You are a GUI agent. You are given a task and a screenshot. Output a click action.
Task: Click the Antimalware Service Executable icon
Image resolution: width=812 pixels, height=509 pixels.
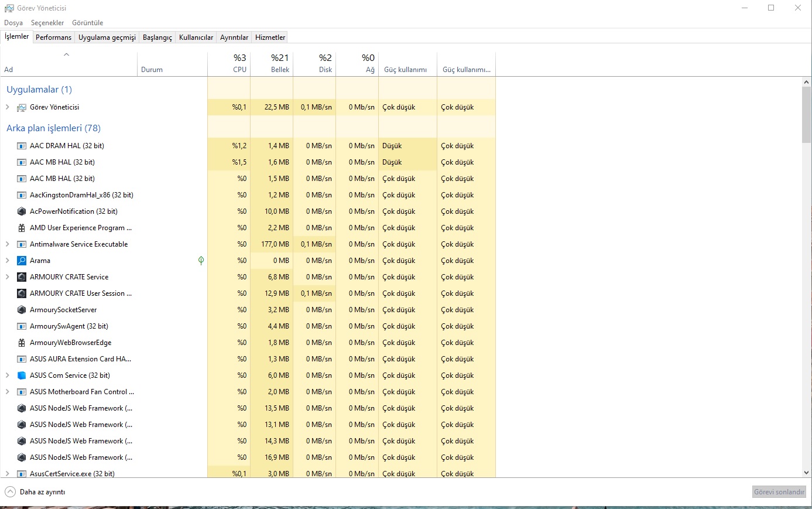[x=22, y=244]
